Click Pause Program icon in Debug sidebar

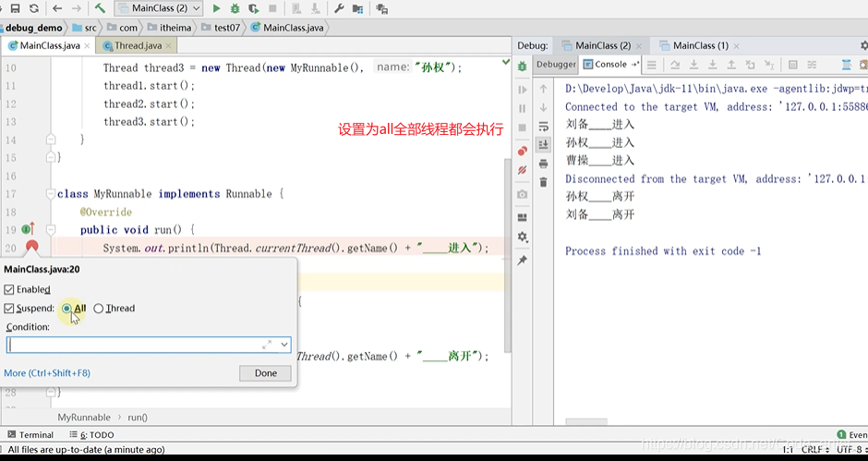tap(522, 109)
